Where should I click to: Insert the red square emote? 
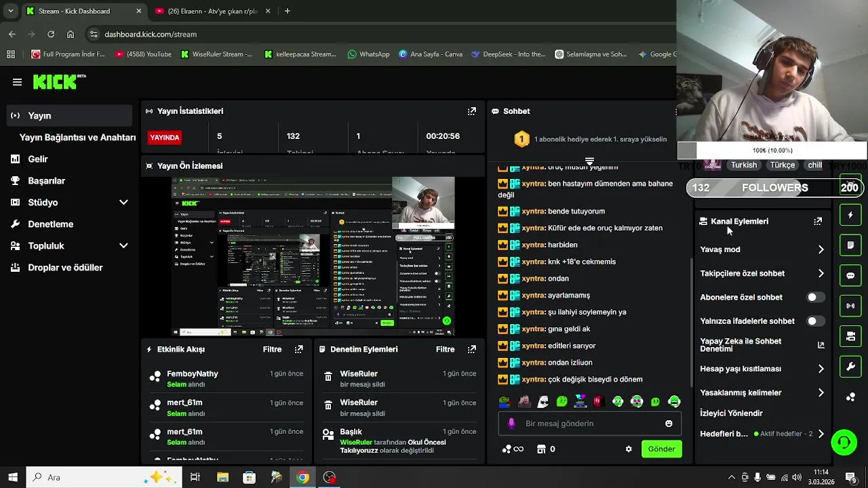point(599,401)
